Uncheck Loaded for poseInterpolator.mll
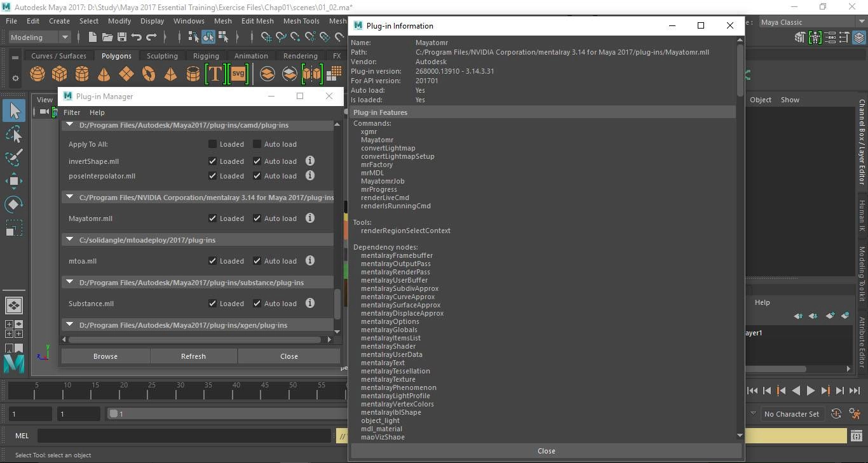Image resolution: width=868 pixels, height=463 pixels. coord(213,176)
